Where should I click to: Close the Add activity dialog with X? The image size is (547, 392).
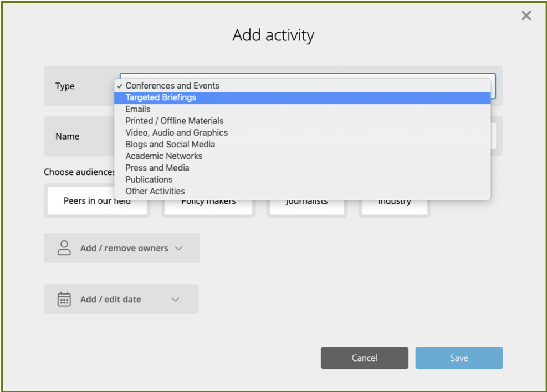(x=526, y=16)
